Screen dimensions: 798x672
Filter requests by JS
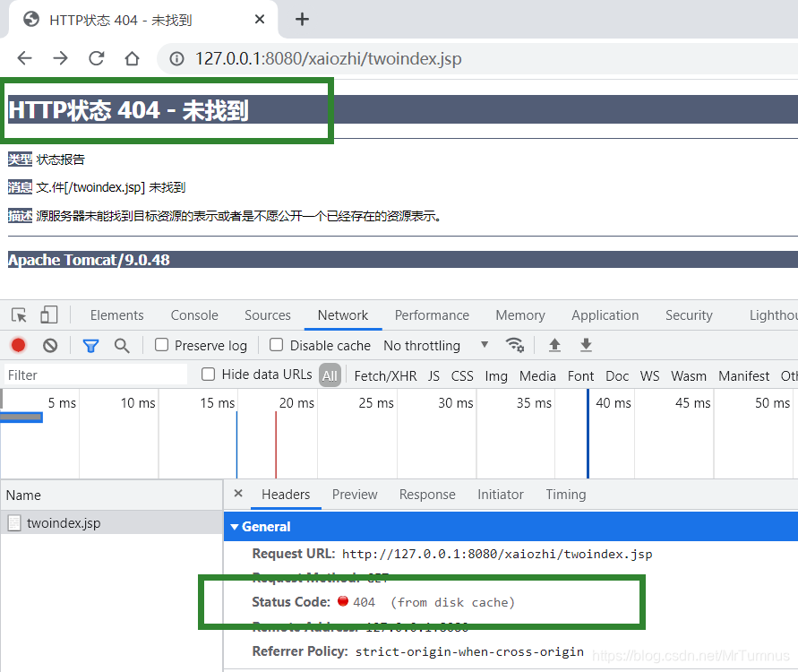[433, 375]
